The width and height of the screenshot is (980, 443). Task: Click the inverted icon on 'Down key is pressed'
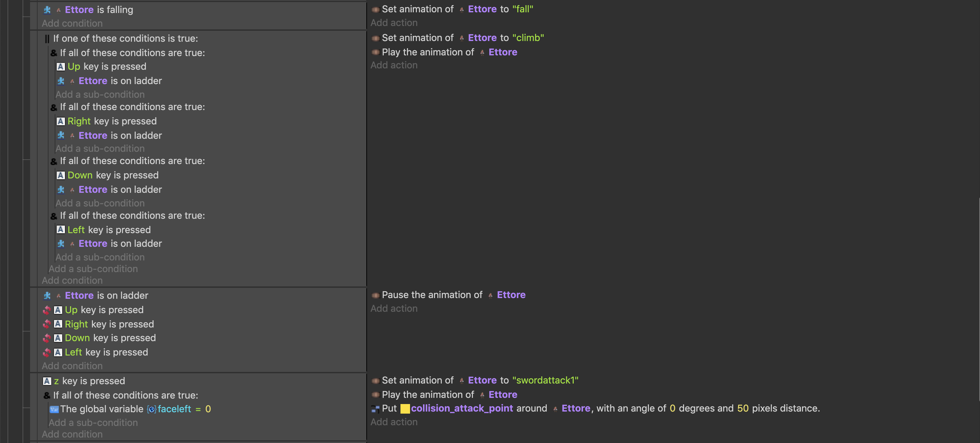47,338
